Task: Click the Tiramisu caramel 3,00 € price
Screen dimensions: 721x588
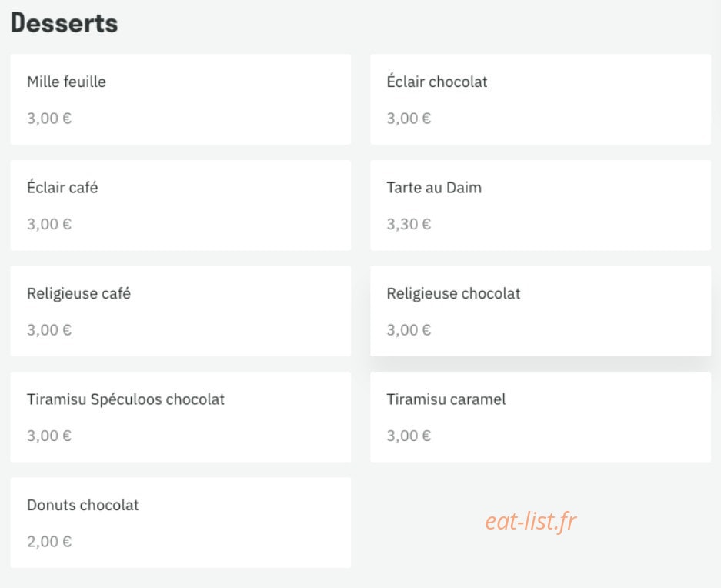Action: (x=409, y=436)
